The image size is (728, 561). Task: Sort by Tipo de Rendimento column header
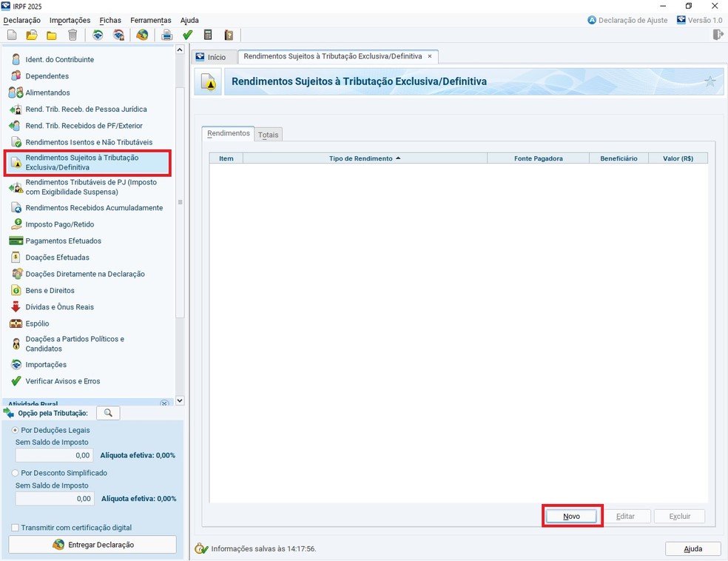coord(364,158)
